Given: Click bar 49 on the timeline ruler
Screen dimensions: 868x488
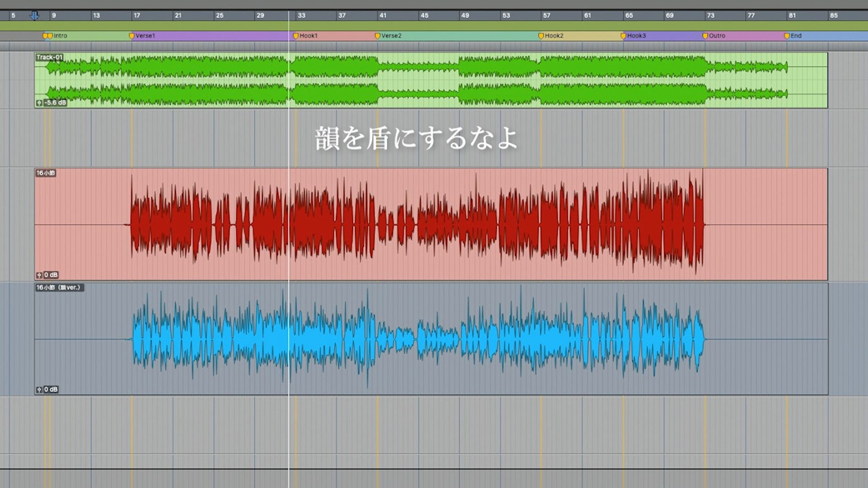Looking at the screenshot, I should tap(465, 15).
